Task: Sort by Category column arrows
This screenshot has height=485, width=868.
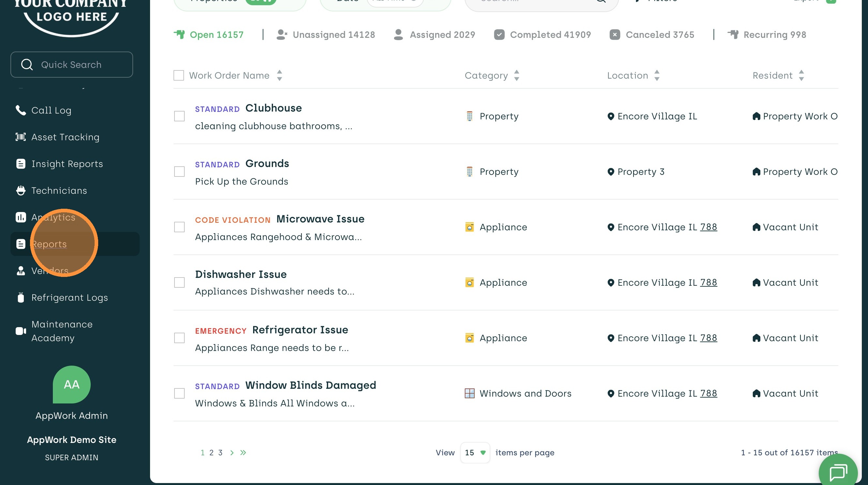Action: tap(517, 75)
